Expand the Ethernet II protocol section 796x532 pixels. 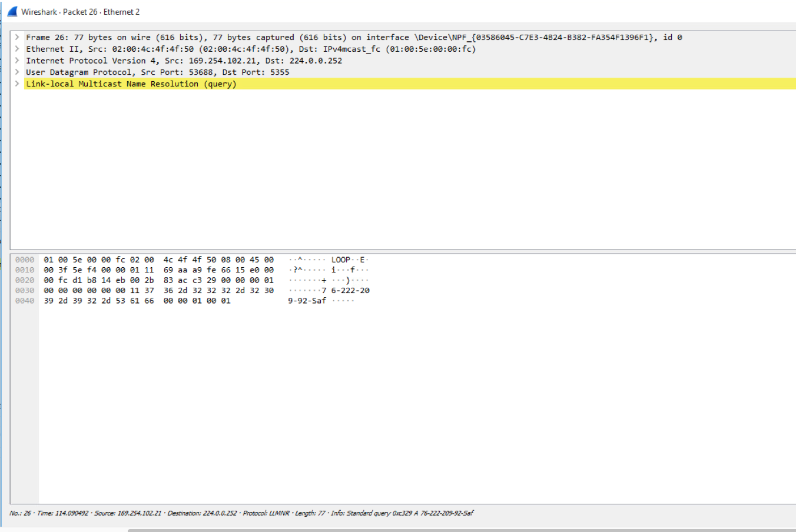click(x=17, y=49)
